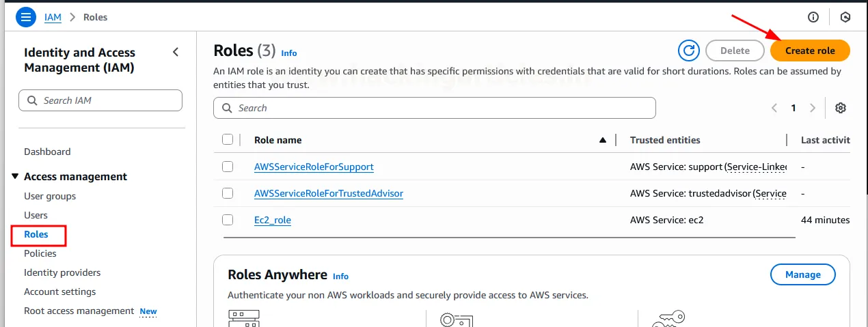
Task: Open Root access management in sidebar
Action: (79, 311)
